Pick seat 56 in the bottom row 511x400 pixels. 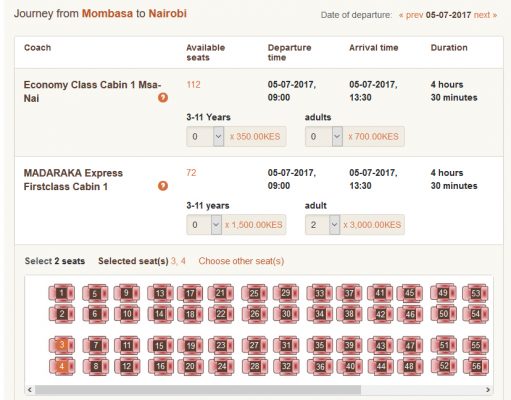(476, 366)
